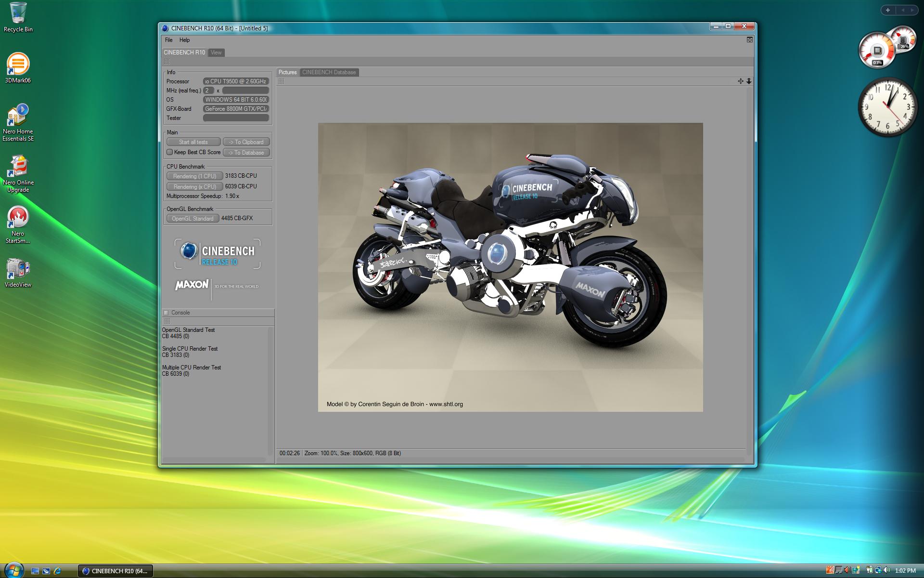Click the battery power plug tray icon
The image size is (924, 578).
click(869, 570)
